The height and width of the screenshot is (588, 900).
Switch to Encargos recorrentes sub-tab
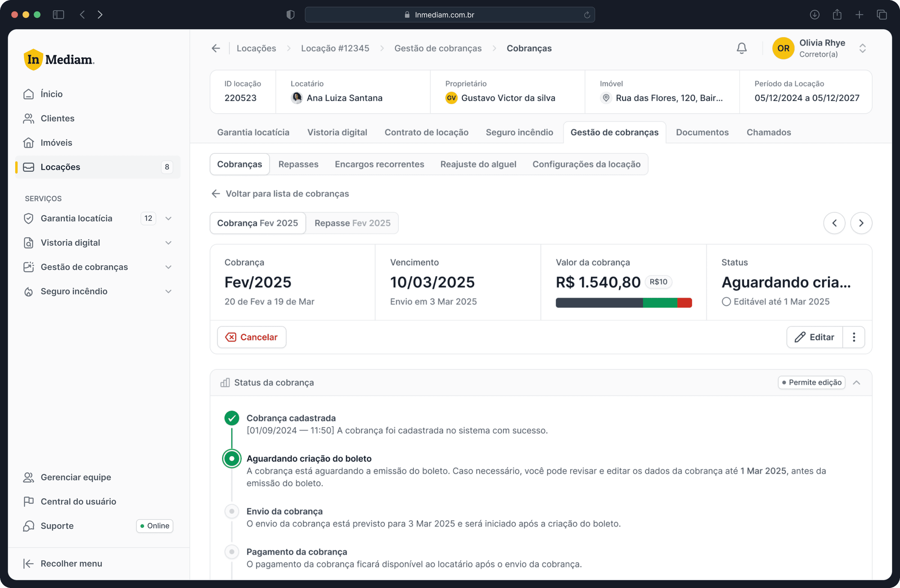(x=379, y=164)
